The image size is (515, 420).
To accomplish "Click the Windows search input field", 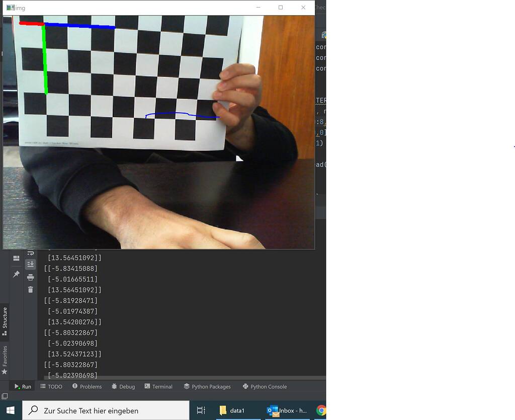I will (106, 410).
